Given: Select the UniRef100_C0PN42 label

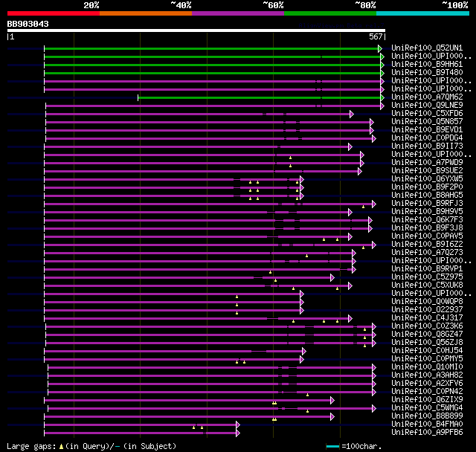Looking at the screenshot, I should click(427, 392).
